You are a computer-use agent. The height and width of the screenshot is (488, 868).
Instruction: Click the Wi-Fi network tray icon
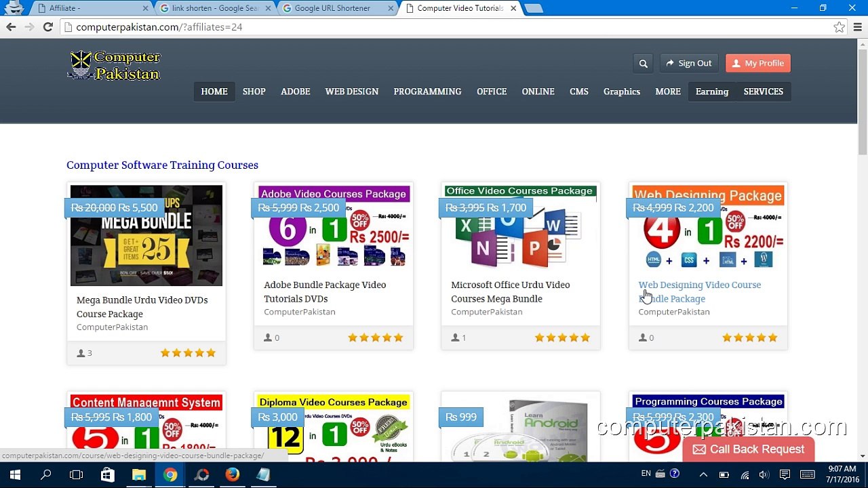point(745,474)
